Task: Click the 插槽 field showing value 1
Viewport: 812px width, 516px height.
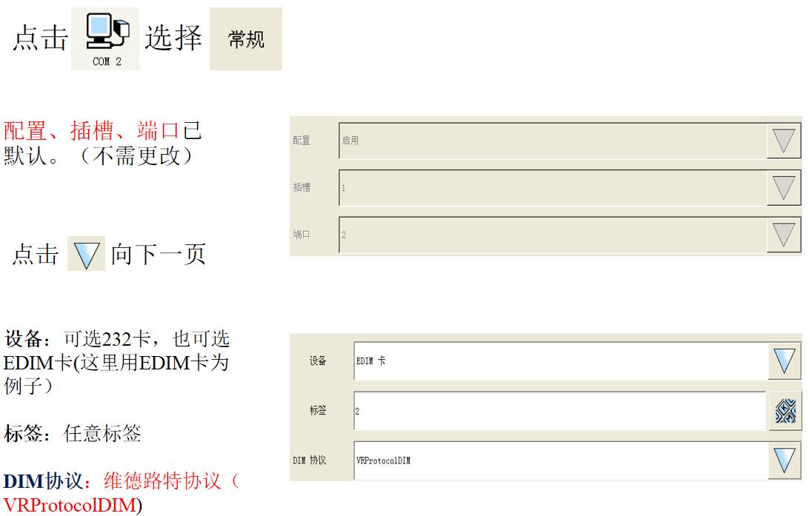Action: tap(552, 188)
